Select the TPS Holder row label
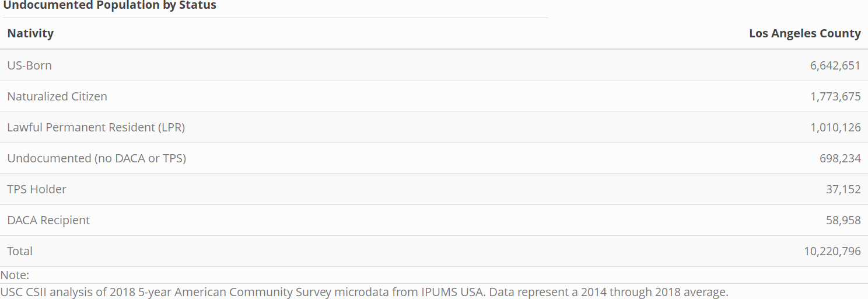Screen dimensions: 868x299 37,189
